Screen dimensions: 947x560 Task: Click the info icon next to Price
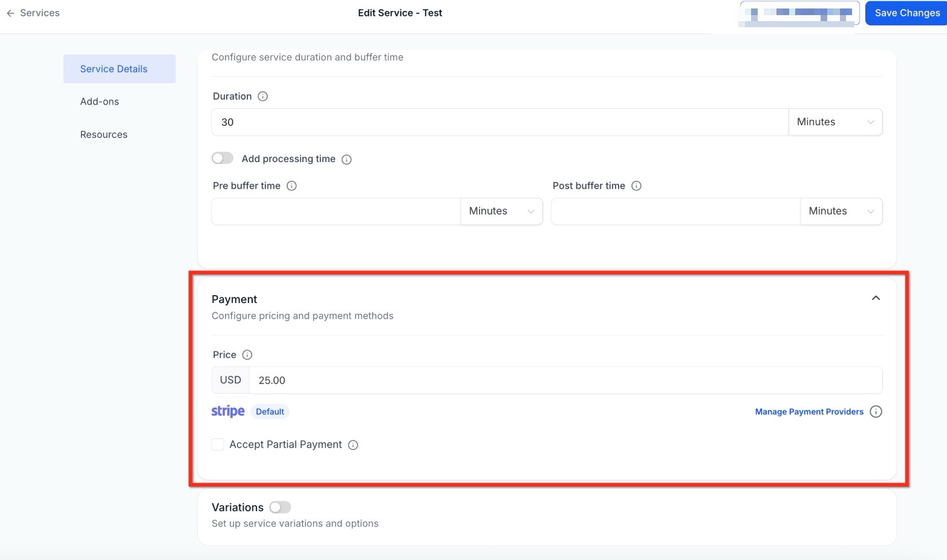pos(247,355)
